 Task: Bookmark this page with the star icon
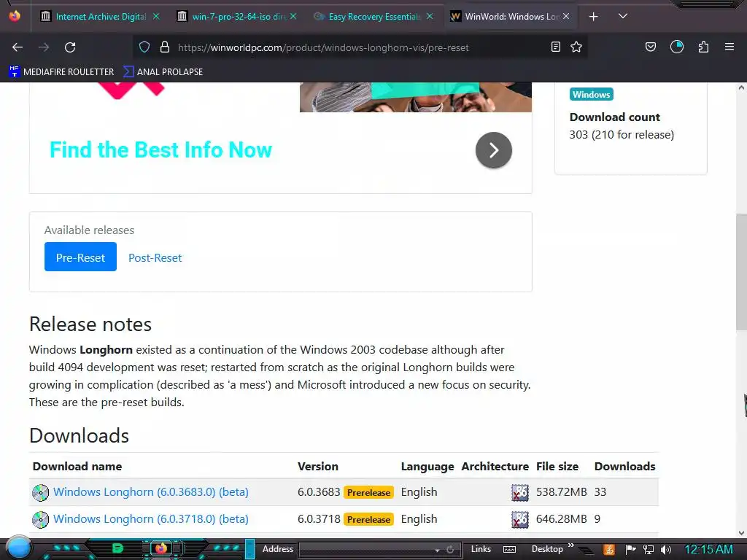pos(576,47)
